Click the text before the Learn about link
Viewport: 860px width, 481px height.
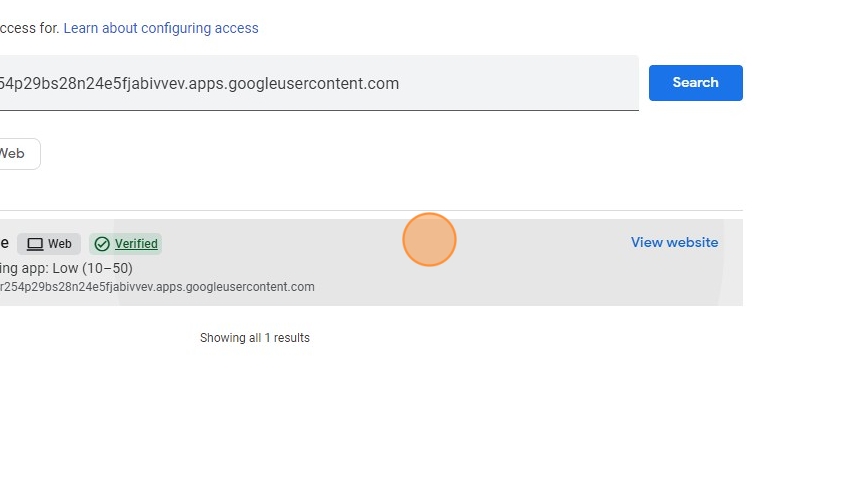30,28
